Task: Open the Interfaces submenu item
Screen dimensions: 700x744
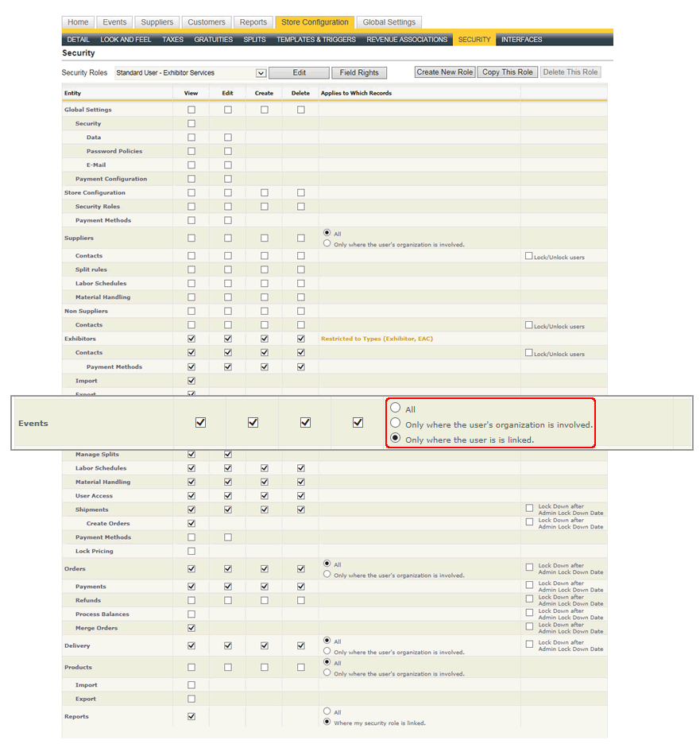Action: point(521,40)
